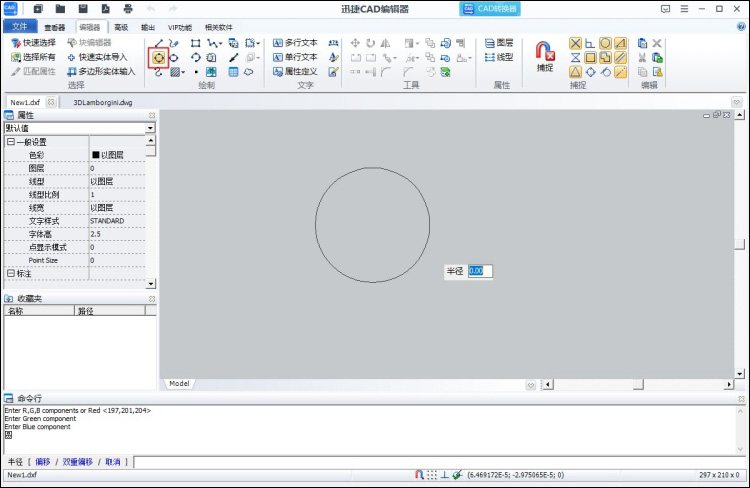Expand the 标注 section

11,273
